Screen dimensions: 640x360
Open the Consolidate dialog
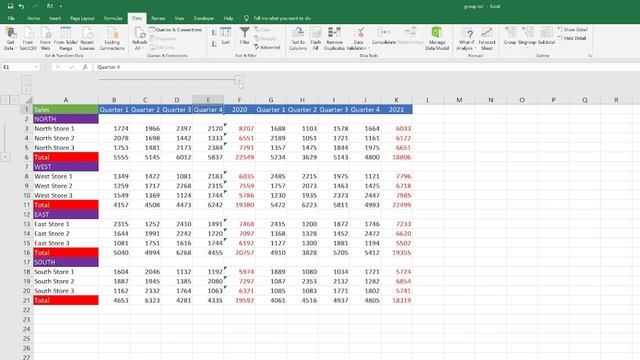384,37
